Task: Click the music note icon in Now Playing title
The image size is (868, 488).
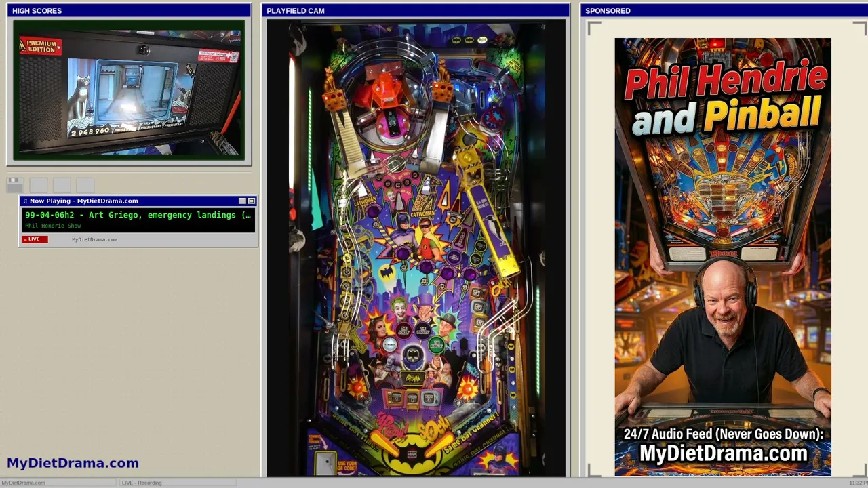Action: (25, 201)
